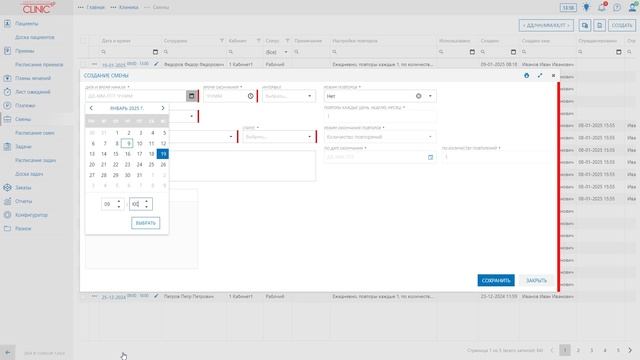Open the status dropdown in the dialog
Image resolution: width=640 pixels, height=360 pixels.
(x=309, y=137)
